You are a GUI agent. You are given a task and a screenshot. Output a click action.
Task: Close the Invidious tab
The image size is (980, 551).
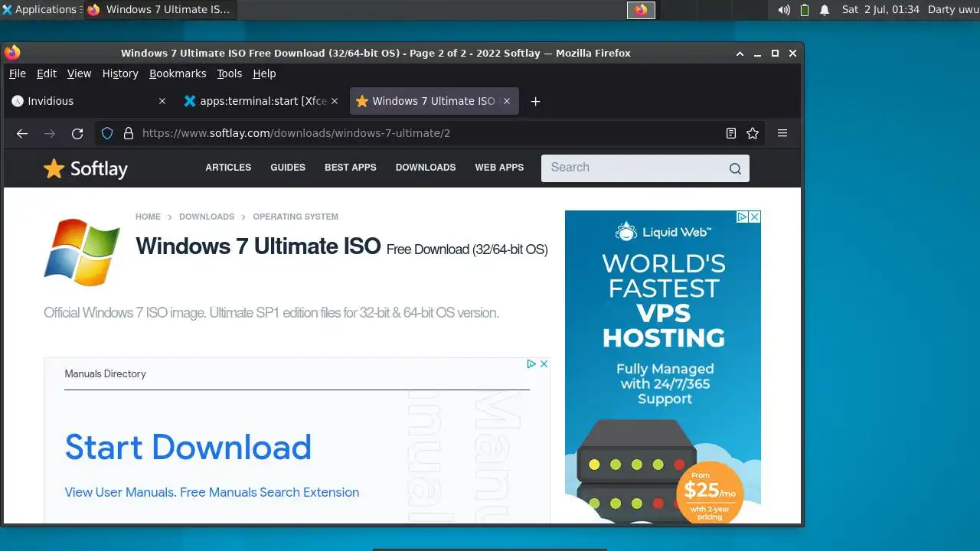[x=162, y=101]
